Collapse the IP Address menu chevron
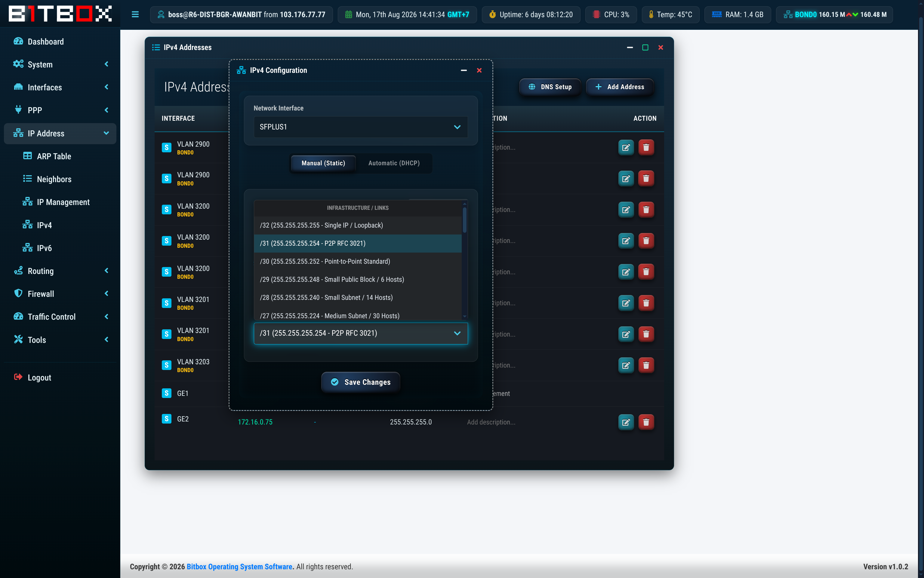Viewport: 924px width, 578px height. click(106, 133)
